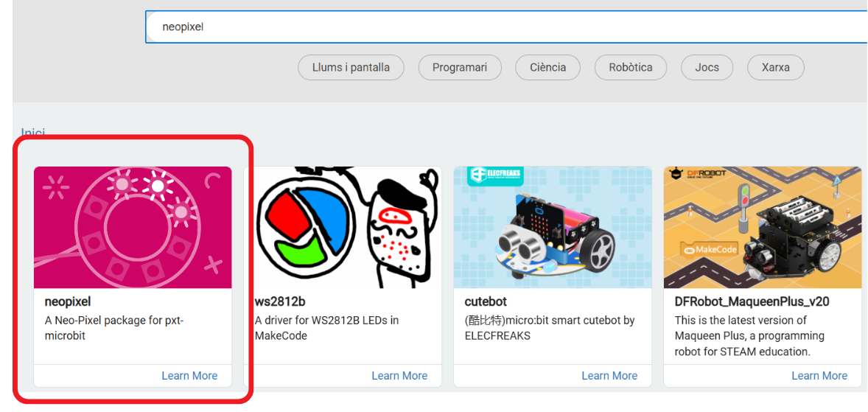Select the "DFRobot_MaqueenPlus_v20" extension title

pyautogui.click(x=752, y=301)
